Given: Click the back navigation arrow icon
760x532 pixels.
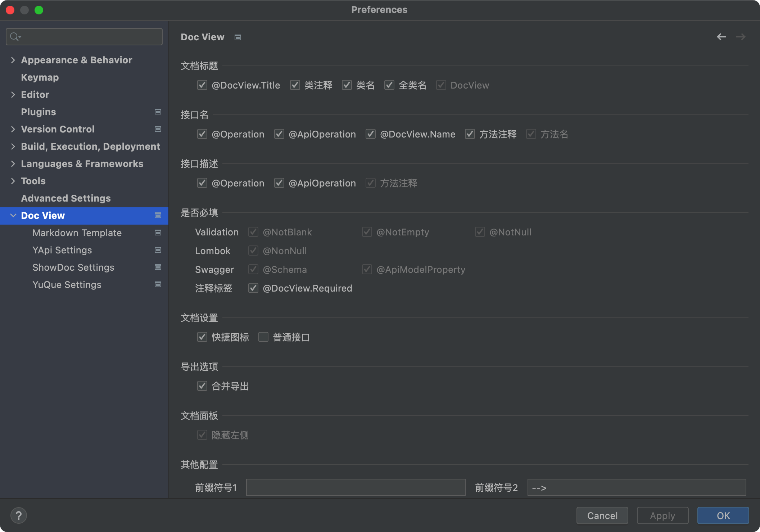Looking at the screenshot, I should pyautogui.click(x=721, y=37).
